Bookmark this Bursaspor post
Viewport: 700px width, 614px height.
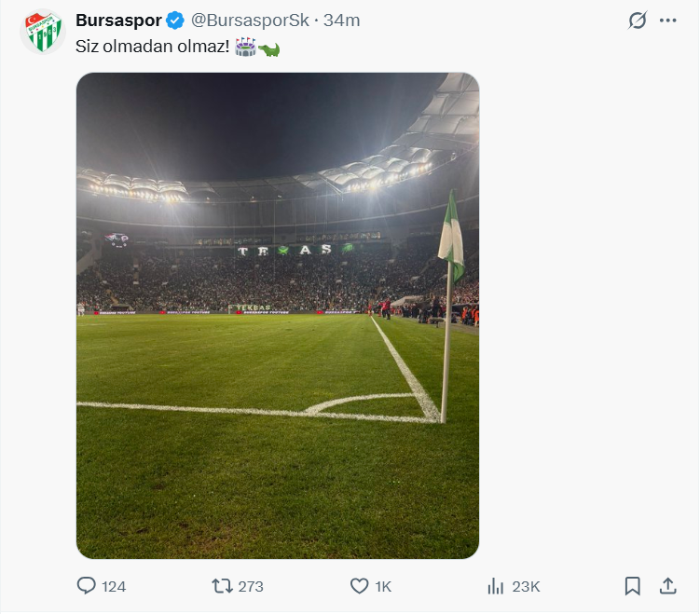[632, 586]
